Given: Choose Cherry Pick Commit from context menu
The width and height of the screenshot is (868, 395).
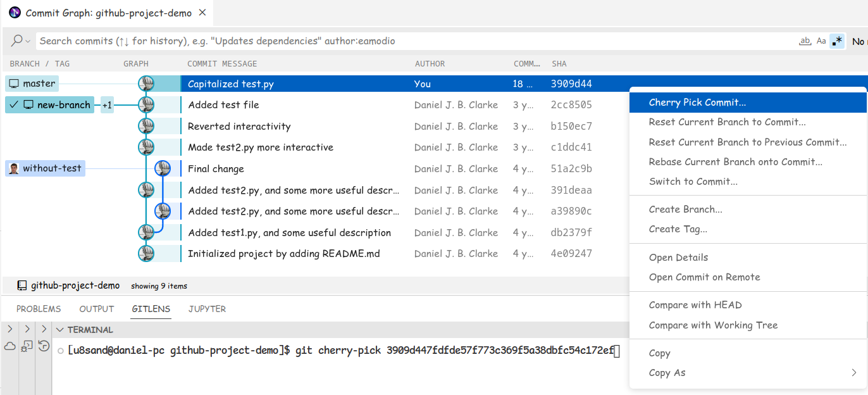Looking at the screenshot, I should pyautogui.click(x=697, y=103).
